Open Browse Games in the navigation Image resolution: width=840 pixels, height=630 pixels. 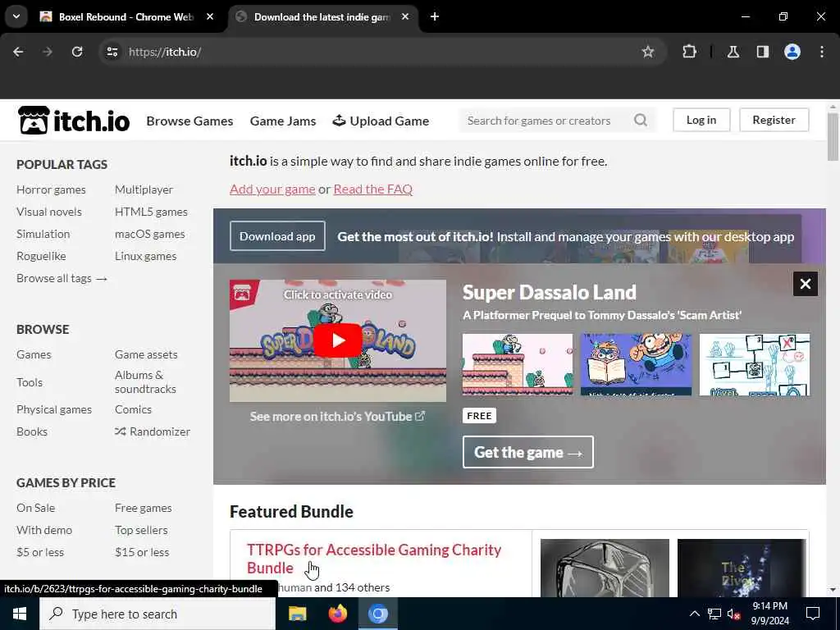189,121
